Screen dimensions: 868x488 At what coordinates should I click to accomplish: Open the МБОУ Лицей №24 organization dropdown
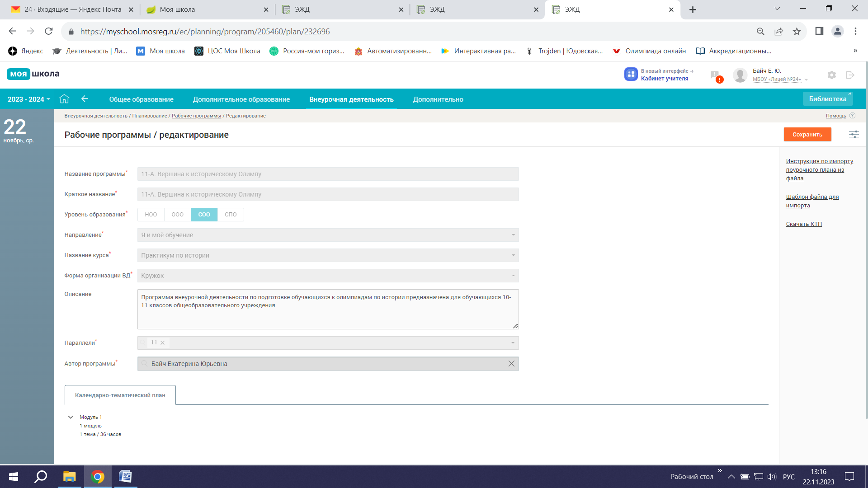tap(780, 80)
